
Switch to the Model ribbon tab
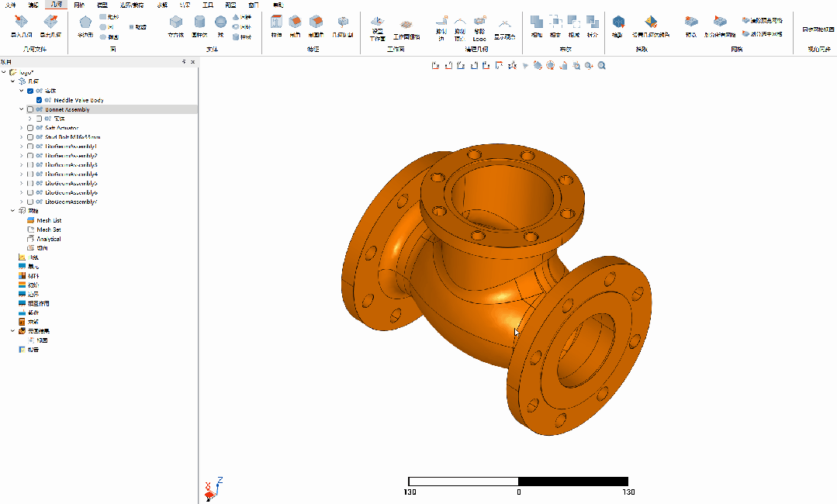click(x=102, y=5)
